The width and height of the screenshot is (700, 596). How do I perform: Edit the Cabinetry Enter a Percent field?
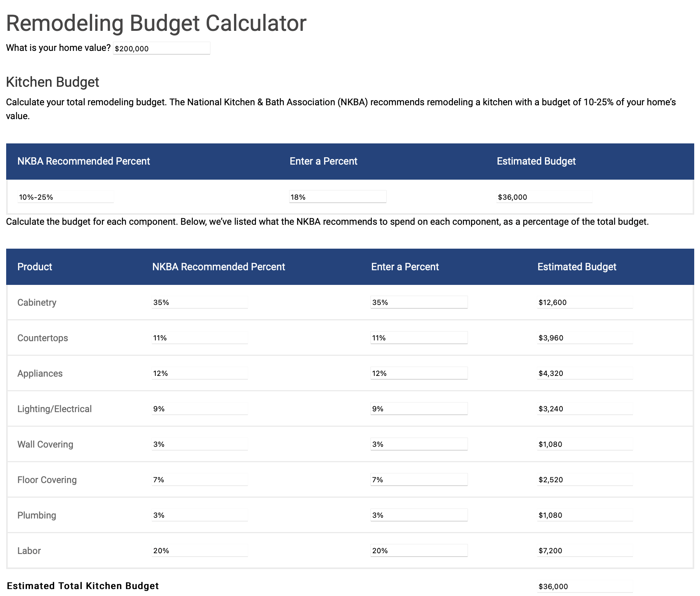pos(419,302)
